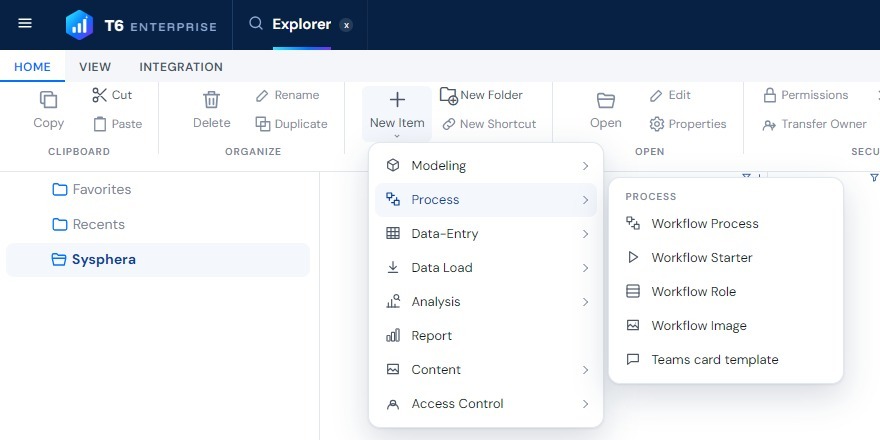Click the Workflow Starter play icon

[x=633, y=257]
